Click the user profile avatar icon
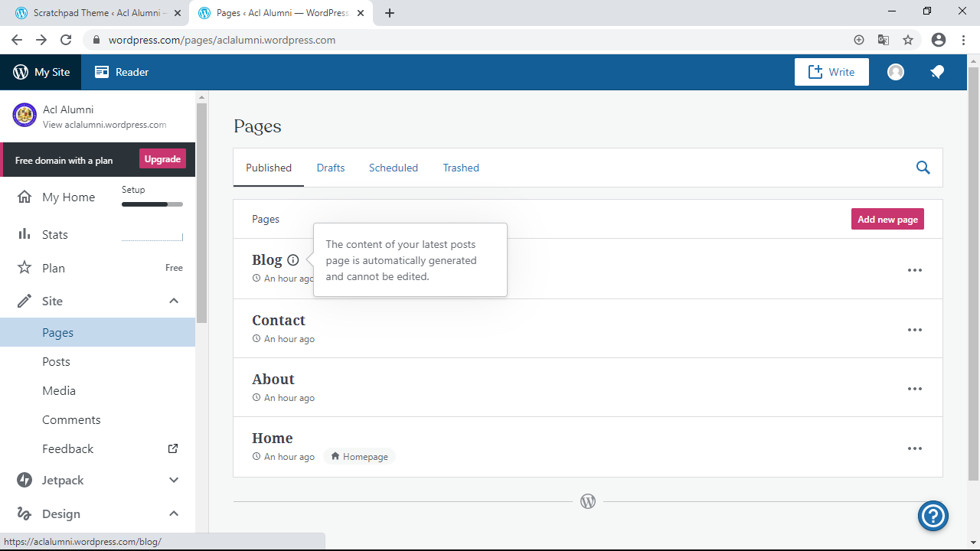This screenshot has height=551, width=980. pyautogui.click(x=895, y=72)
